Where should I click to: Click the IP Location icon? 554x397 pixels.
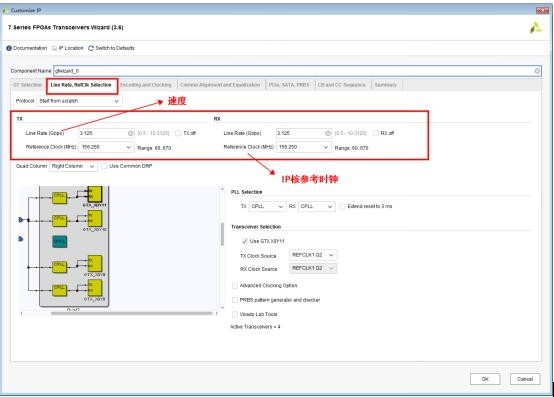pyautogui.click(x=54, y=48)
